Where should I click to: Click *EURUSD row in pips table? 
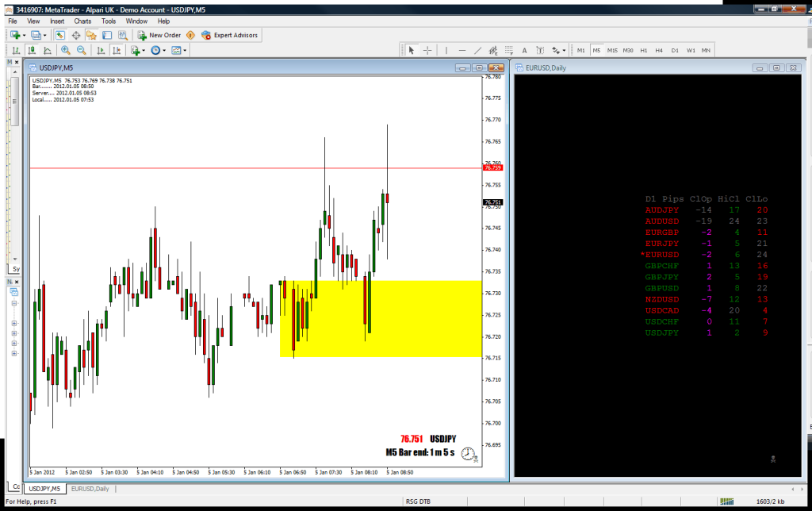click(x=704, y=255)
